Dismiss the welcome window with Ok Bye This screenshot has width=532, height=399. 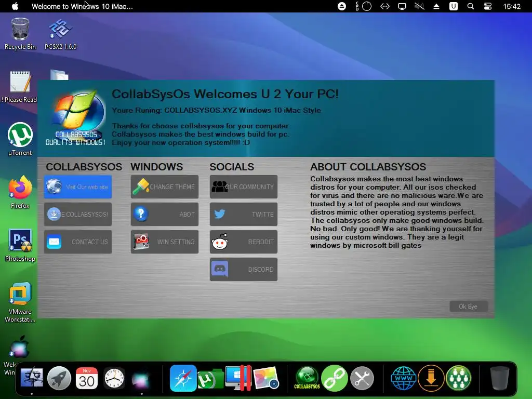469,307
